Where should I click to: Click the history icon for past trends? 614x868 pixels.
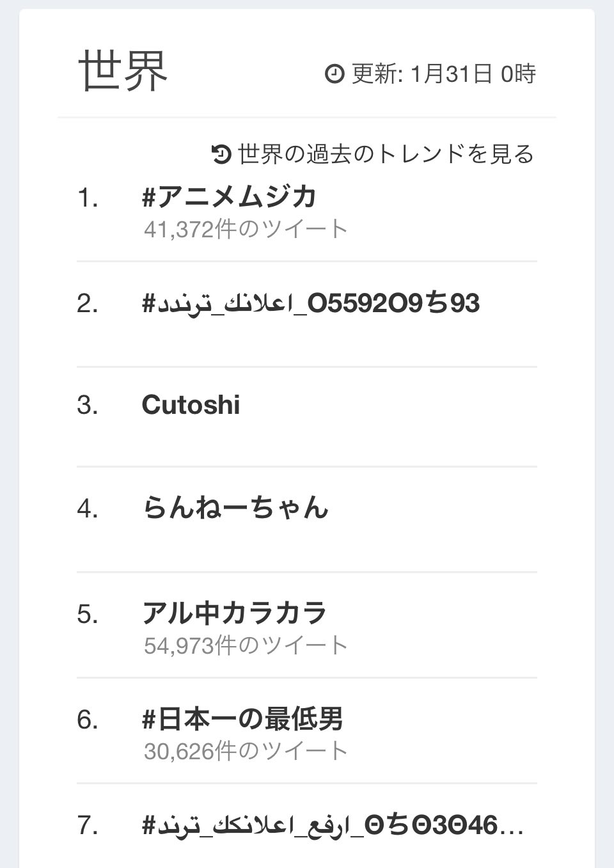(221, 154)
